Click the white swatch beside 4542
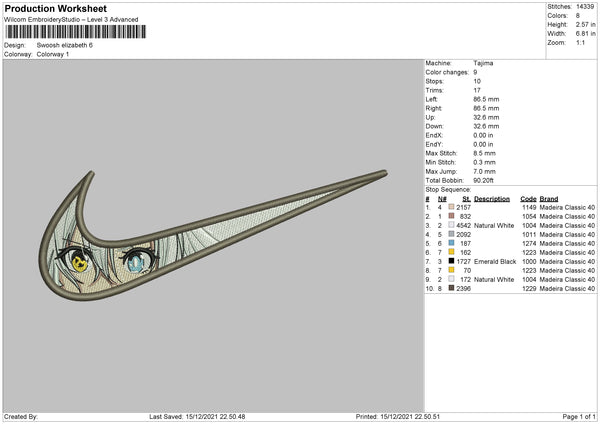 (452, 225)
